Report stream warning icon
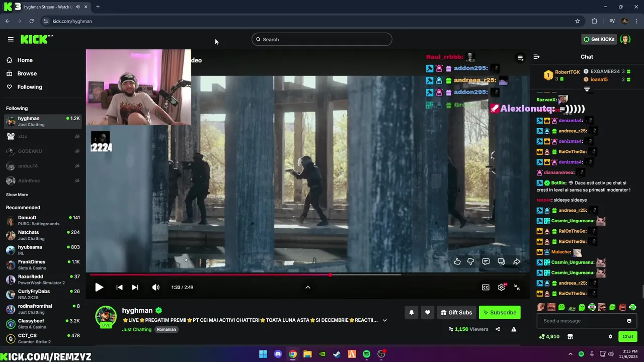This screenshot has width=644, height=362. coord(514,329)
